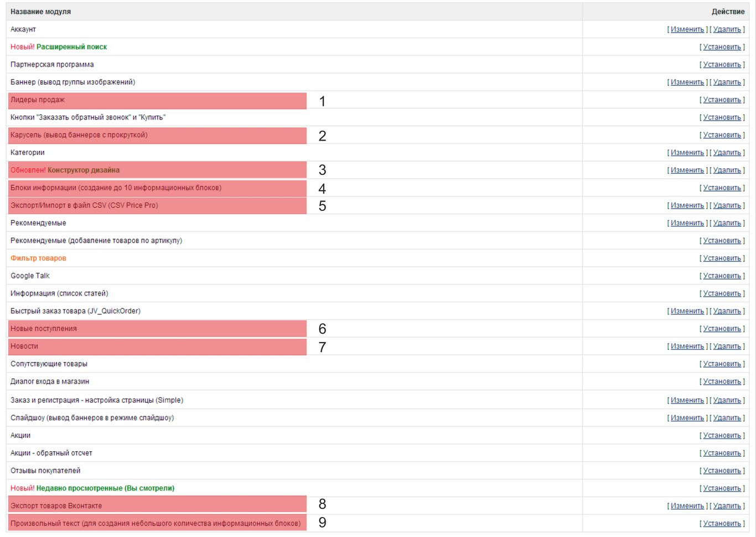The image size is (756, 537).
Task: Edit the Новости module
Action: click(687, 347)
